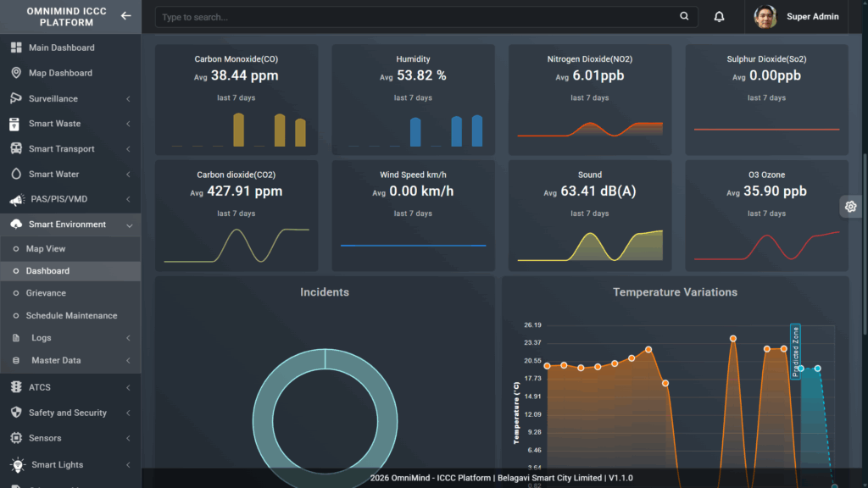Click the Smart Lights bulb icon

[x=17, y=465]
